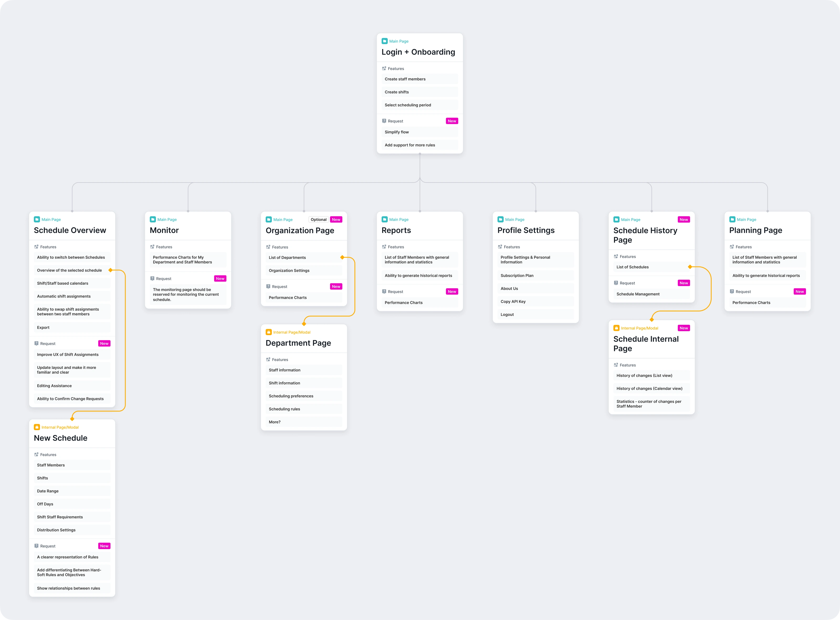
Task: Click Request question-mark icon in Monitor card
Action: click(x=152, y=278)
